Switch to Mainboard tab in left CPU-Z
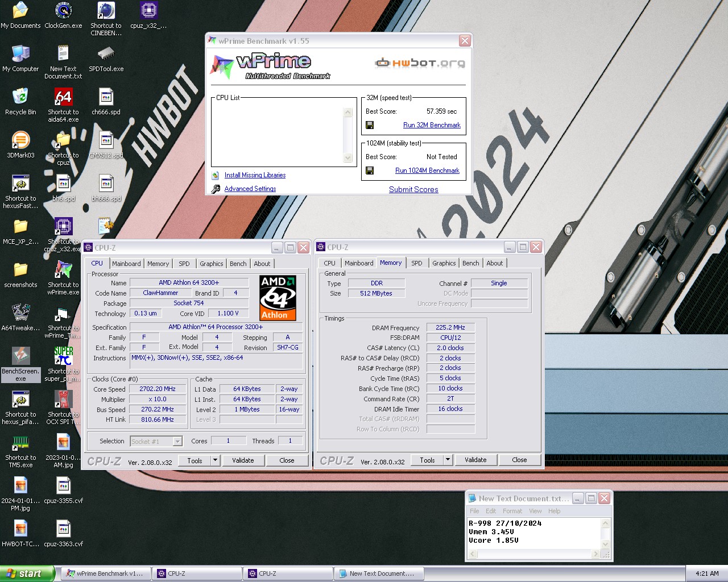Screen dimensions: 728x582 126,264
